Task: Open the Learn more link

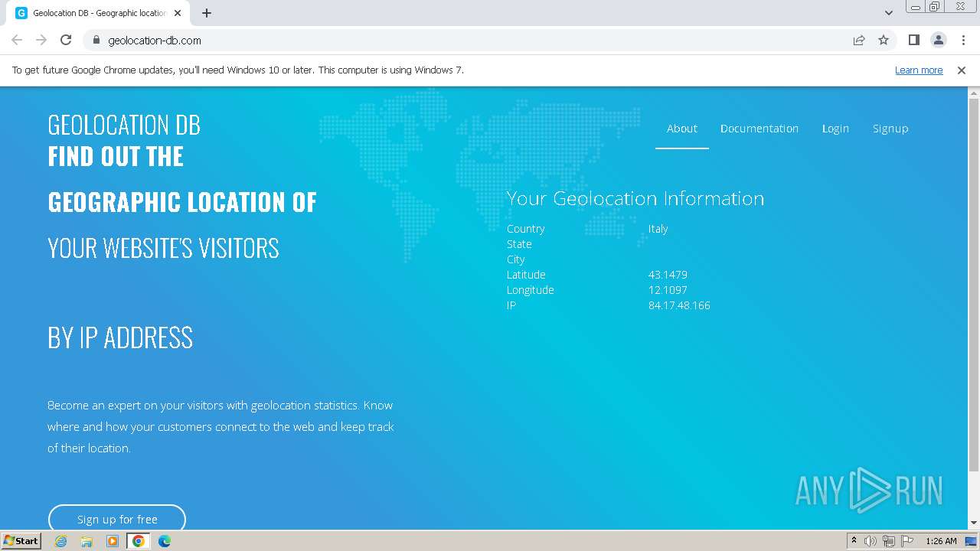Action: [919, 70]
